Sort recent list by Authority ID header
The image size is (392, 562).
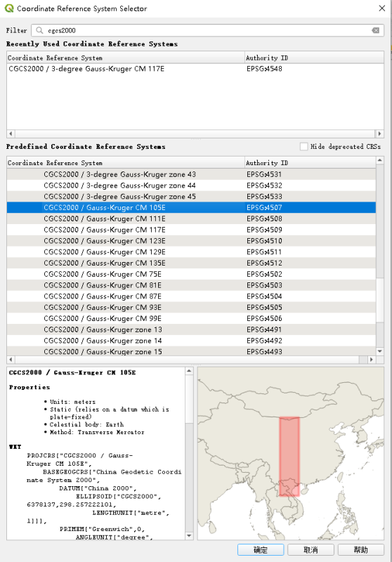(x=314, y=58)
